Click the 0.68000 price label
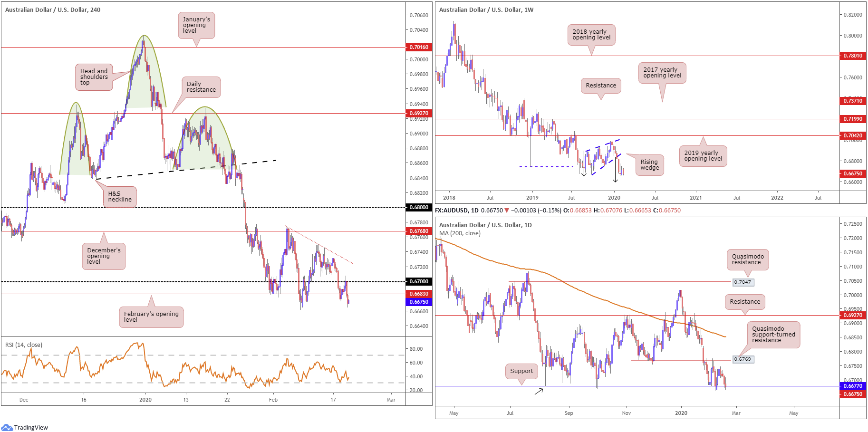This screenshot has height=432, width=868. [419, 207]
